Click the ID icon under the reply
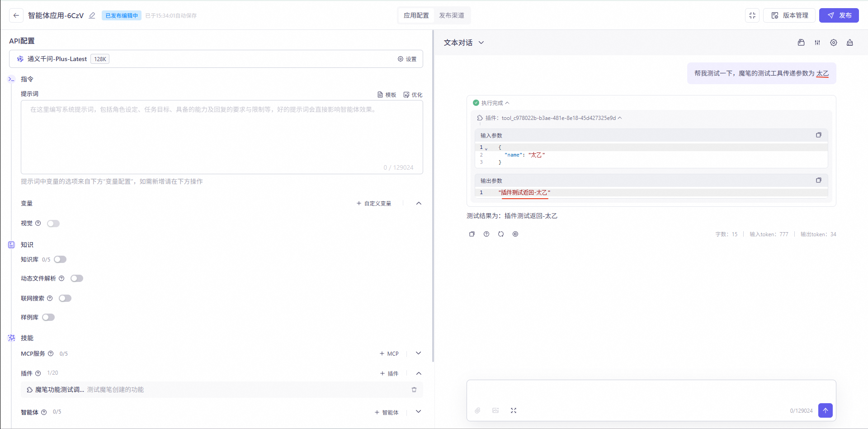Image resolution: width=868 pixels, height=429 pixels. click(x=515, y=234)
